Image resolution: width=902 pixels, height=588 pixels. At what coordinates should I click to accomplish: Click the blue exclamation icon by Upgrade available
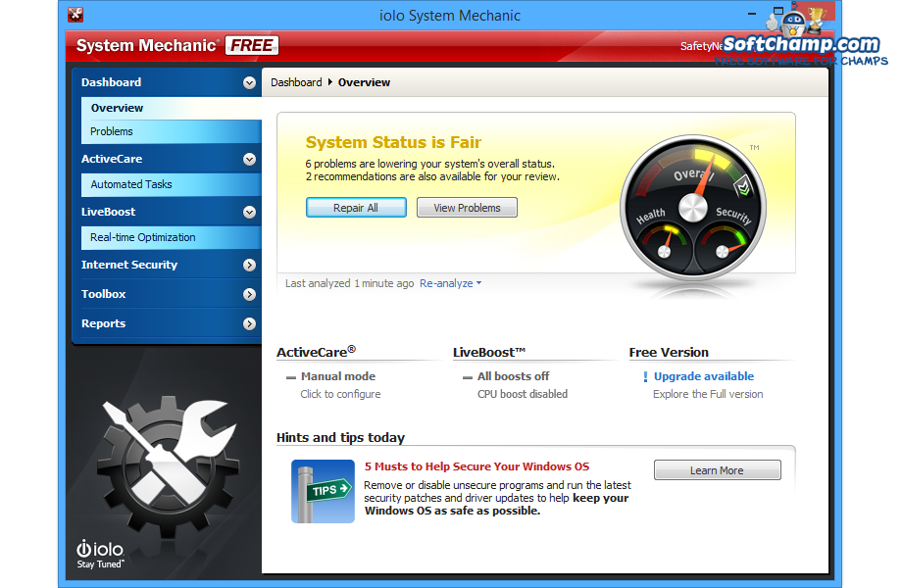tap(645, 376)
